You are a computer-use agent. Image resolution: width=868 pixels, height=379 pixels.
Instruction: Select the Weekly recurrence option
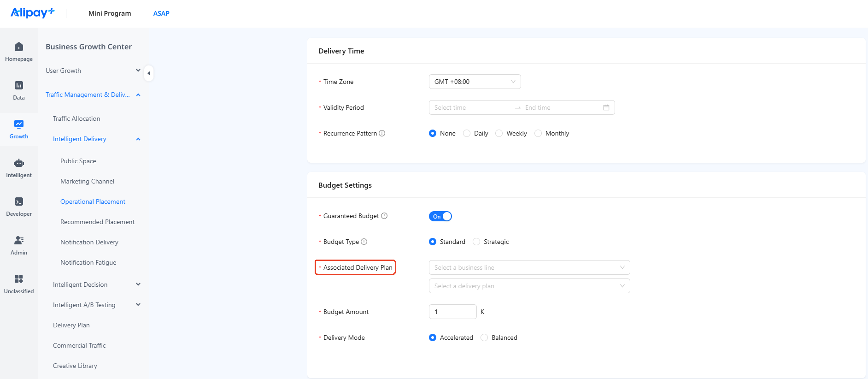pyautogui.click(x=511, y=133)
